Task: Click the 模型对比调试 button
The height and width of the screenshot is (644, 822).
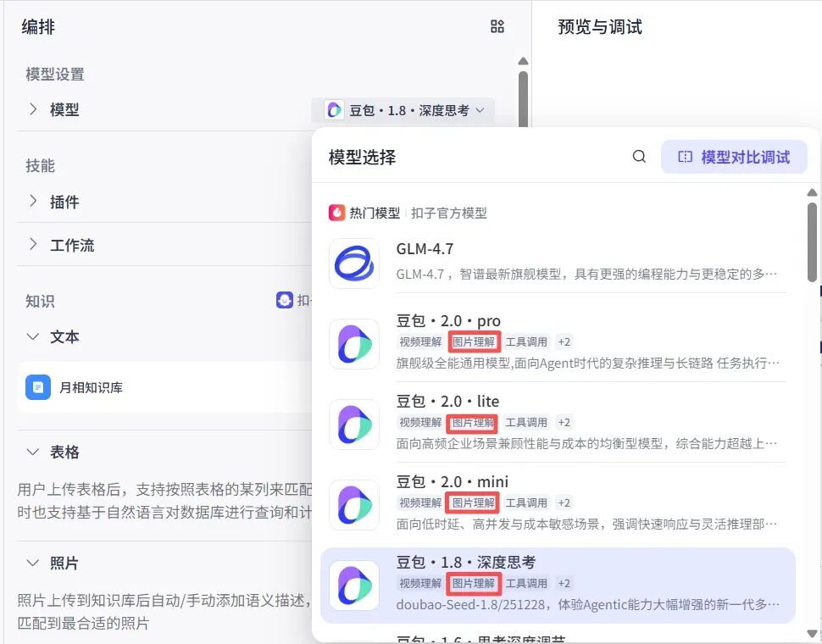Action: [x=734, y=157]
